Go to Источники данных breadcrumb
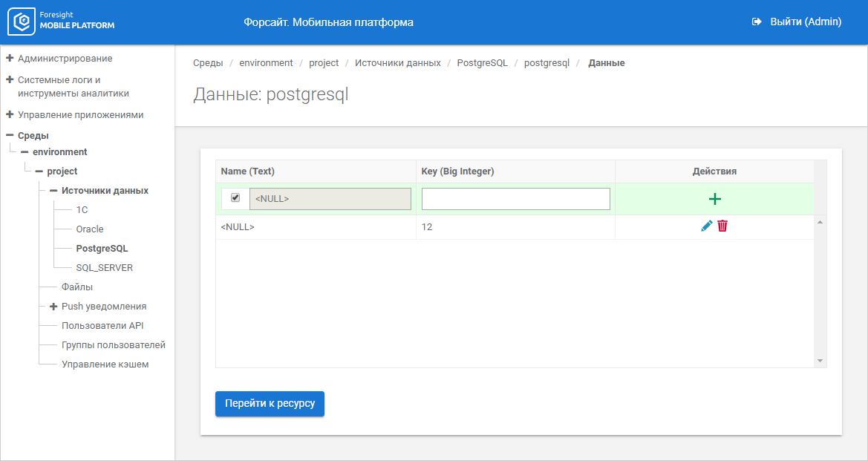868x461 pixels. [x=397, y=63]
